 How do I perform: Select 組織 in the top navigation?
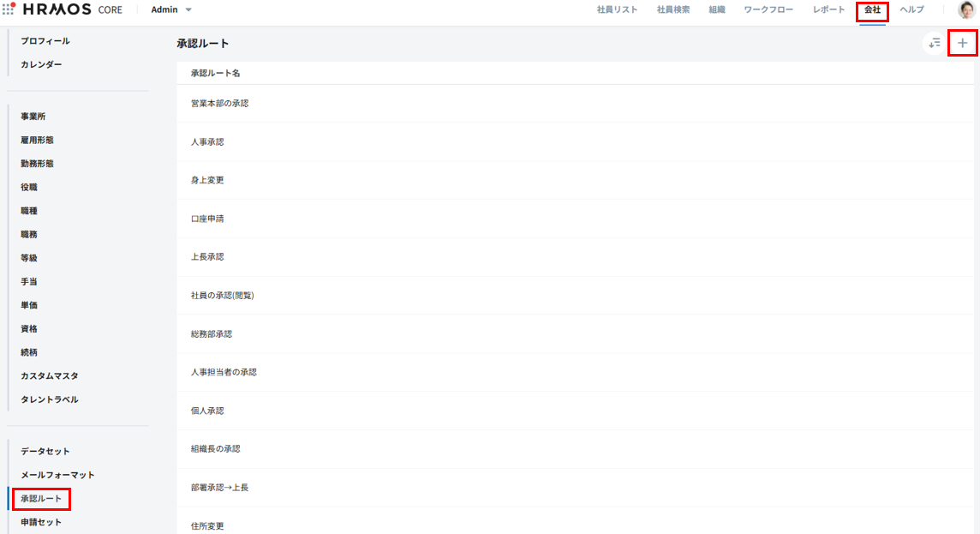pyautogui.click(x=717, y=10)
